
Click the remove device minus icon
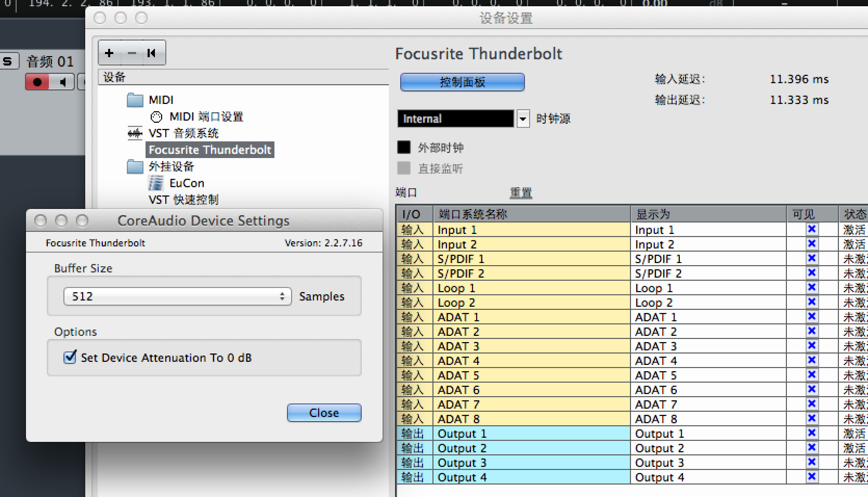131,53
